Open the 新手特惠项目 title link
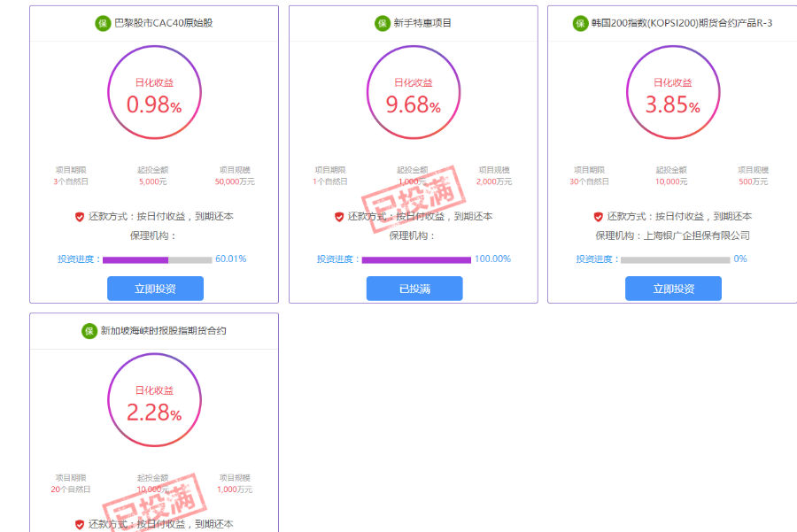 [422, 23]
